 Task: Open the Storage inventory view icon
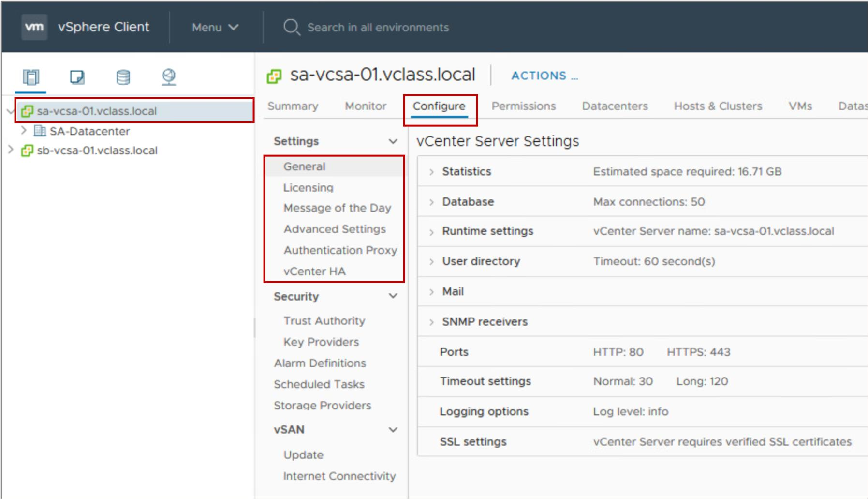tap(123, 77)
